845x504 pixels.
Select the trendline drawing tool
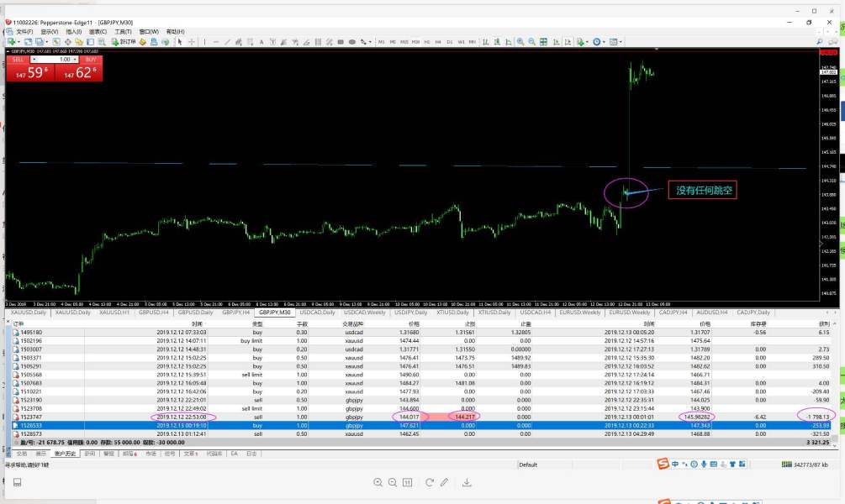point(227,41)
